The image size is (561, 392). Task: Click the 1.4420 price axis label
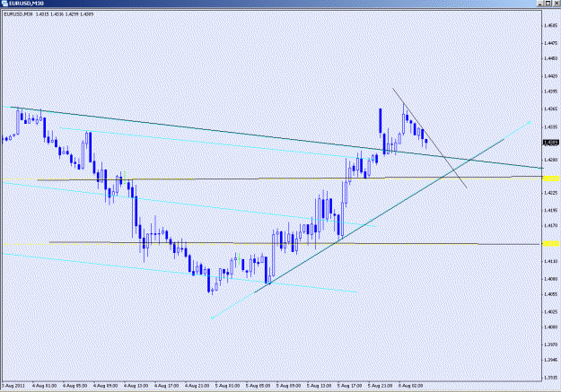(550, 76)
